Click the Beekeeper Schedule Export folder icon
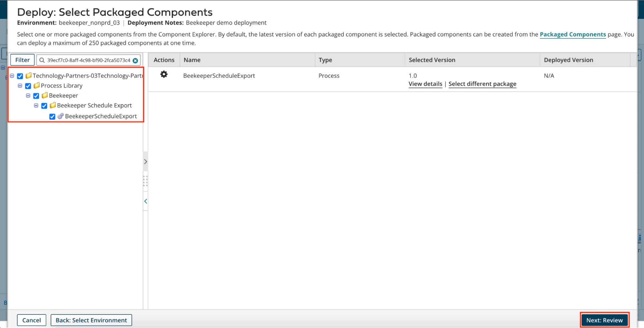Image resolution: width=644 pixels, height=328 pixels. click(53, 105)
